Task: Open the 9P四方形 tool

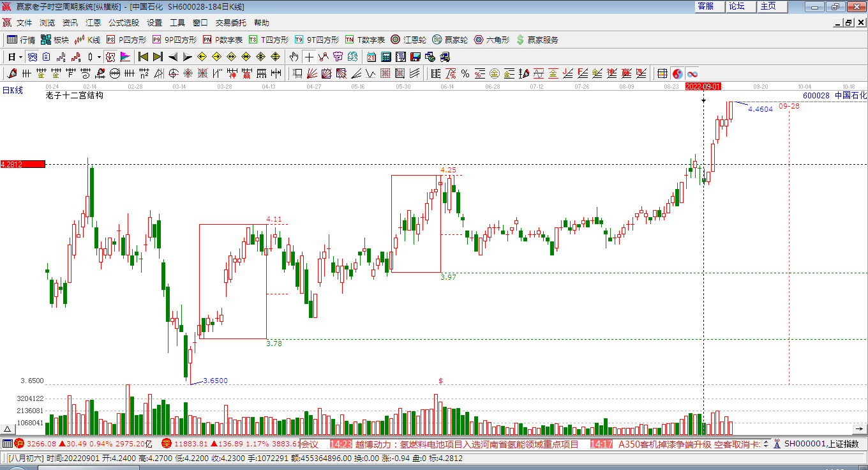Action: pyautogui.click(x=174, y=40)
